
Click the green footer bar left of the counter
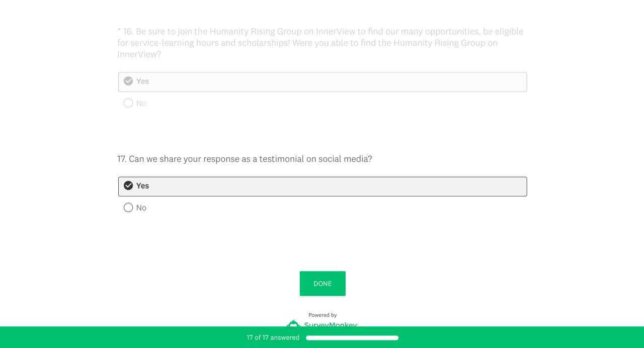tap(121, 337)
